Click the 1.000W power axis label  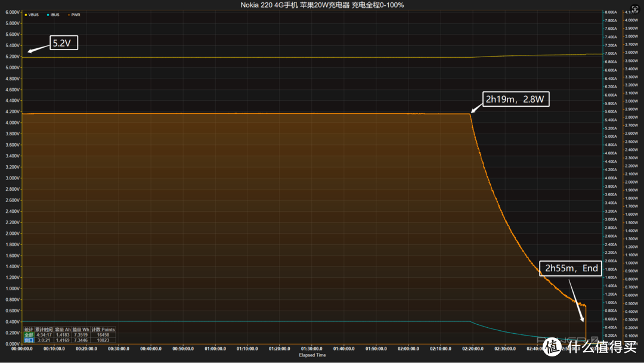pos(631,263)
